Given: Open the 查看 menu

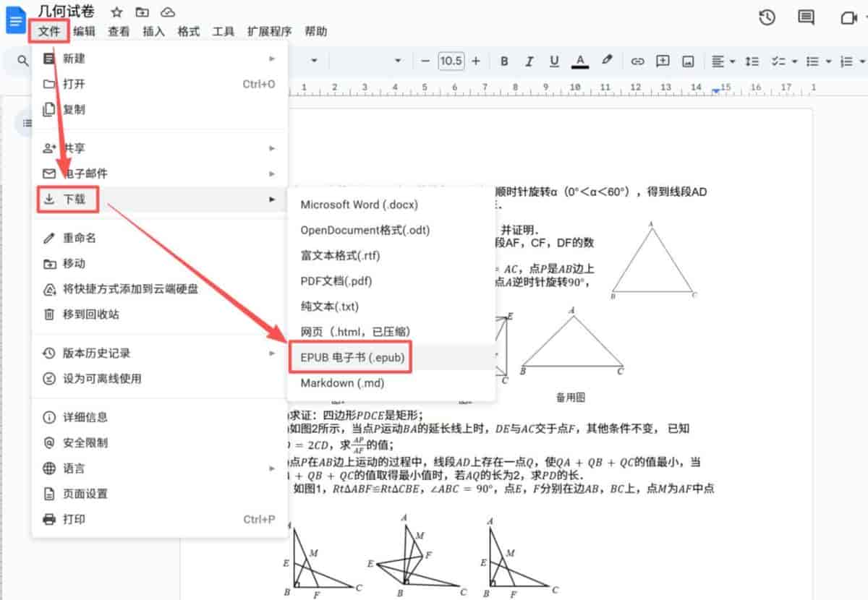Looking at the screenshot, I should [119, 31].
